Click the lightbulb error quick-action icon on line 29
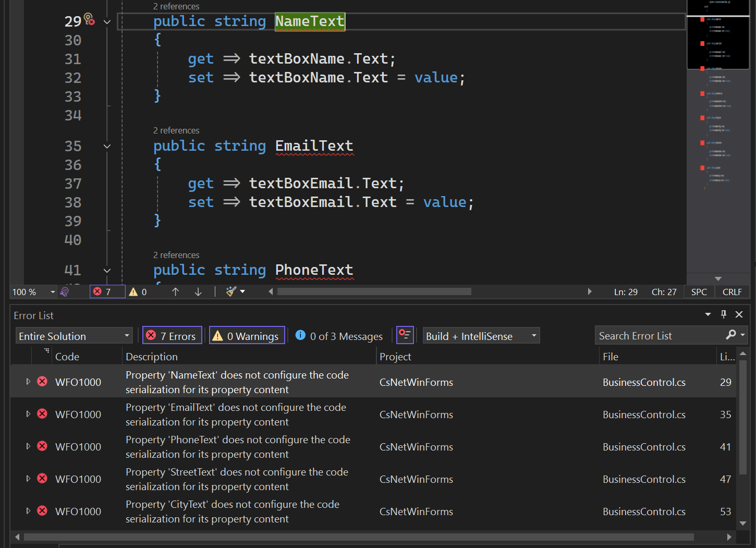756x548 pixels. 90,19
